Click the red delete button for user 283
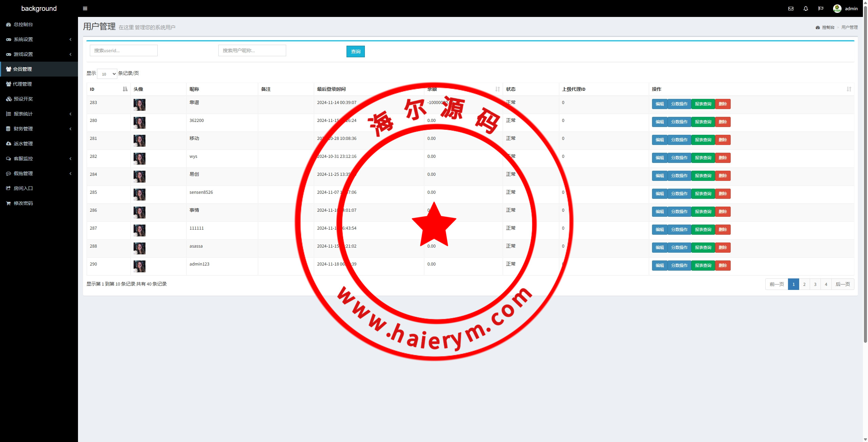This screenshot has width=868, height=442. (x=723, y=104)
